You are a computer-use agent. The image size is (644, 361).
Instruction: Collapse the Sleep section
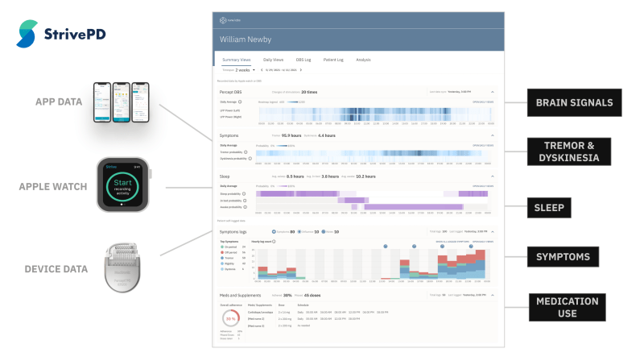(493, 176)
